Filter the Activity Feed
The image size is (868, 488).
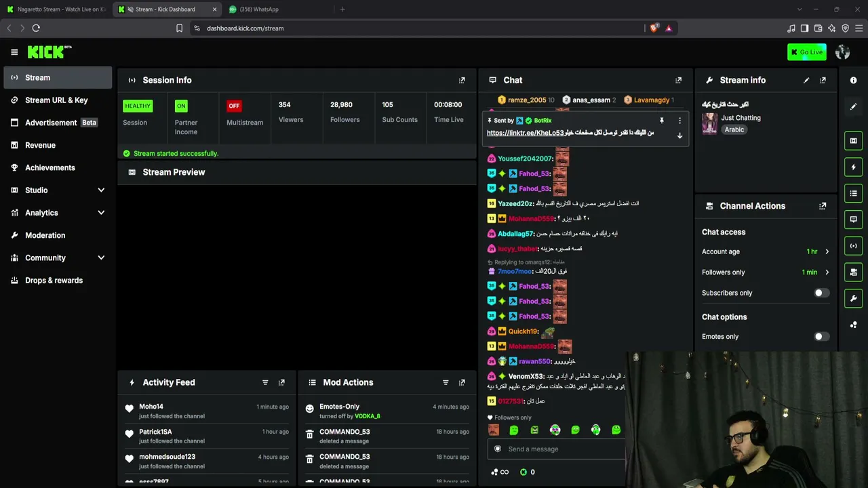point(265,382)
